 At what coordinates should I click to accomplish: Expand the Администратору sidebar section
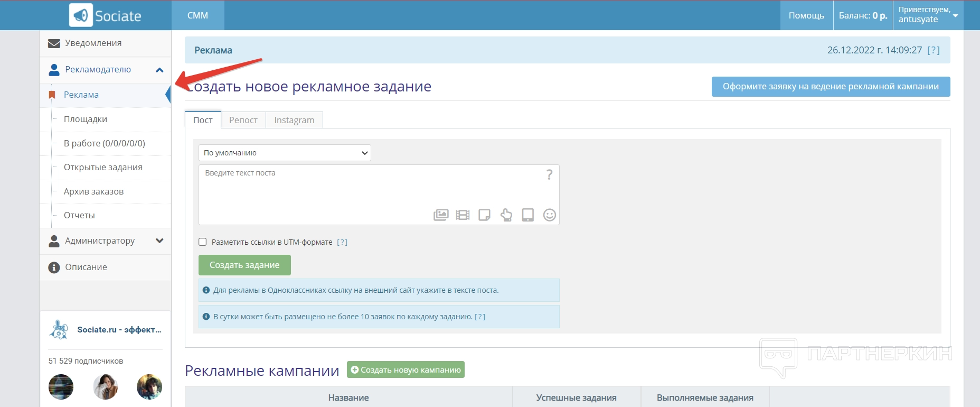point(159,241)
